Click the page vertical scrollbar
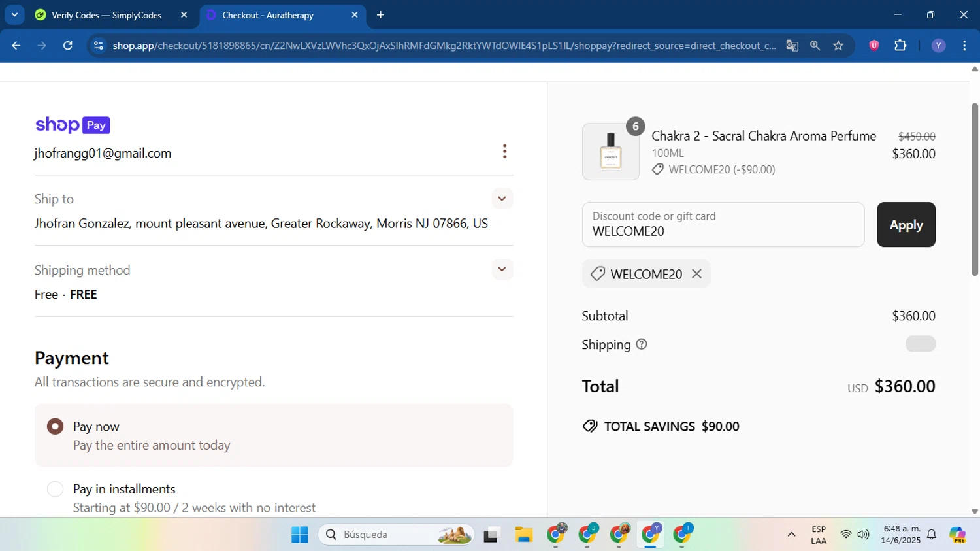Image resolution: width=980 pixels, height=551 pixels. pos(975,189)
